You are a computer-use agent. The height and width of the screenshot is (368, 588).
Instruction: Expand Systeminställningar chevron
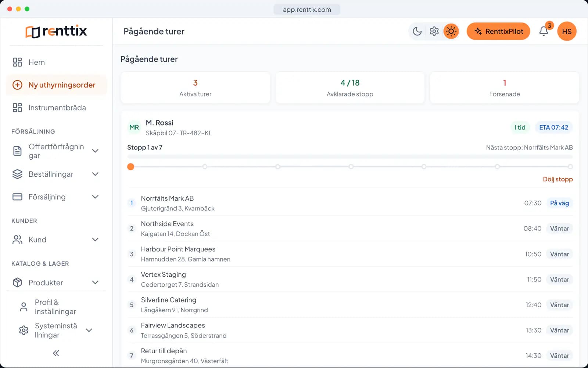[89, 330]
